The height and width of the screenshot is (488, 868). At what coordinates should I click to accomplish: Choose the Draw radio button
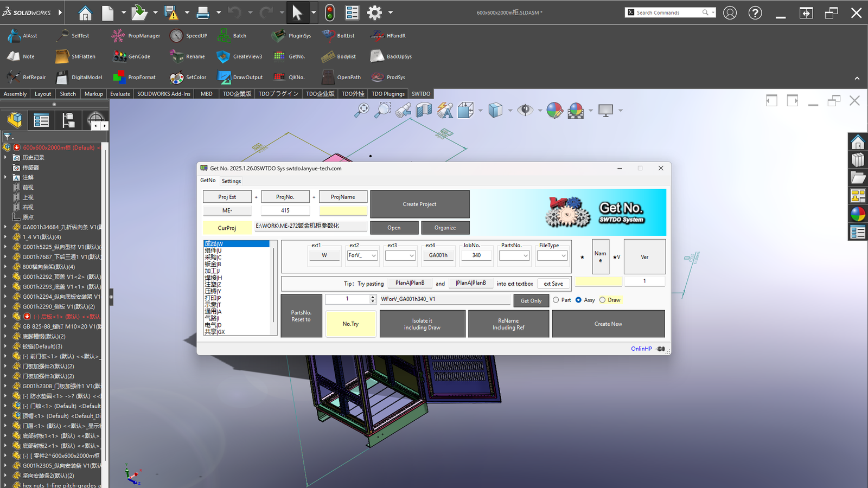(x=603, y=300)
